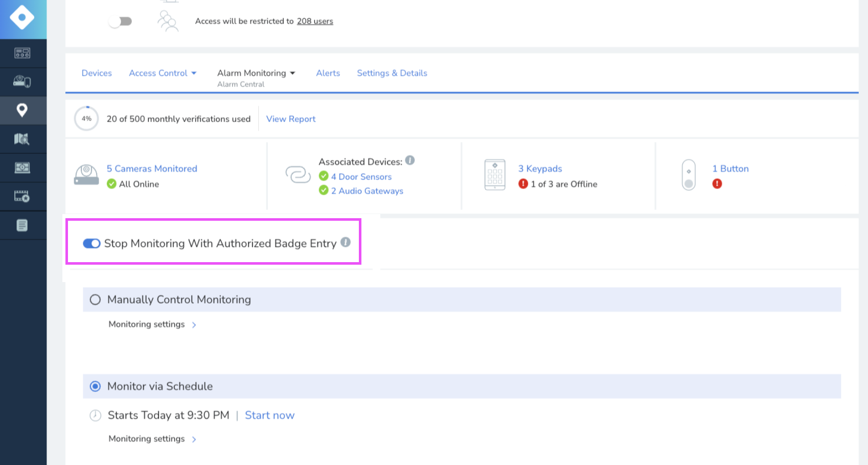The image size is (868, 465).
Task: Open the cameras and hardware icon
Action: pos(23,81)
